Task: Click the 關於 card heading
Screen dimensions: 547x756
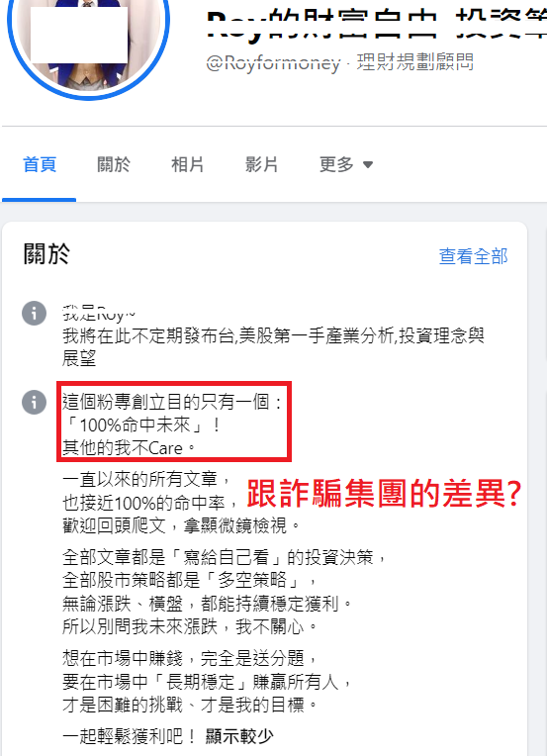Action: click(x=46, y=254)
